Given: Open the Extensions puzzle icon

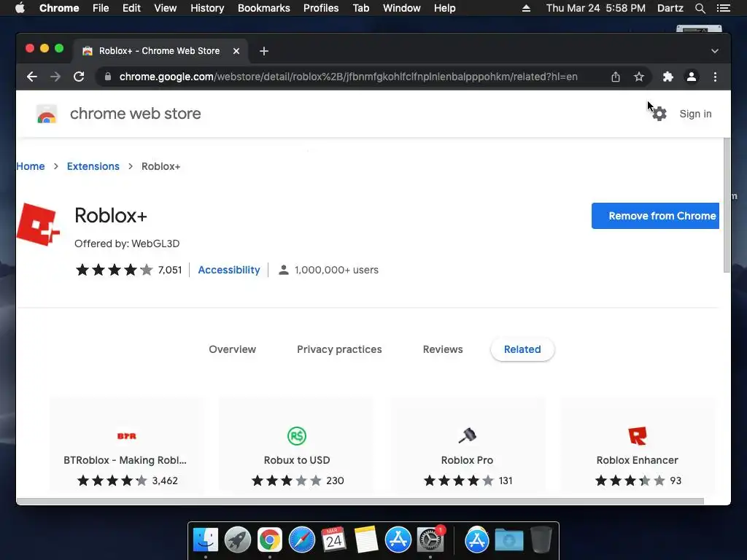Looking at the screenshot, I should click(x=668, y=77).
